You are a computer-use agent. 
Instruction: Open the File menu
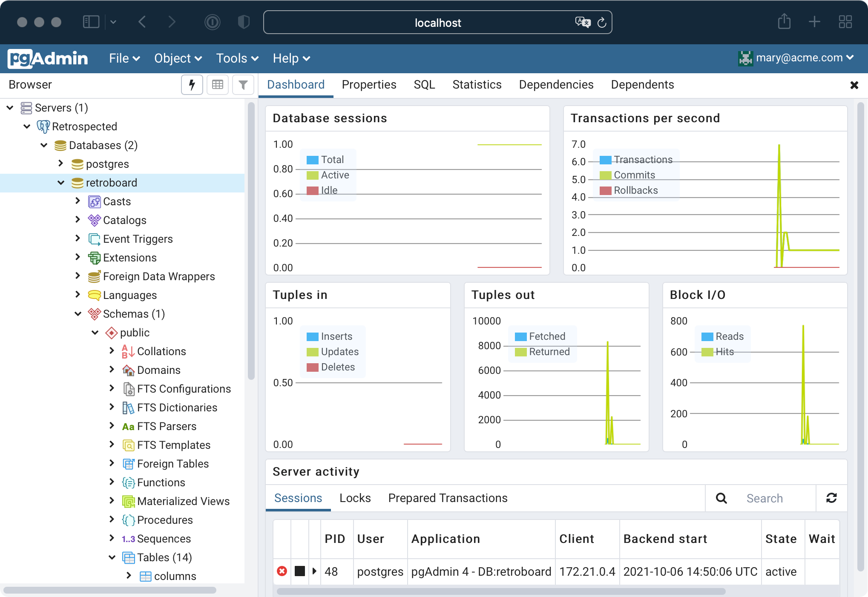pyautogui.click(x=124, y=58)
